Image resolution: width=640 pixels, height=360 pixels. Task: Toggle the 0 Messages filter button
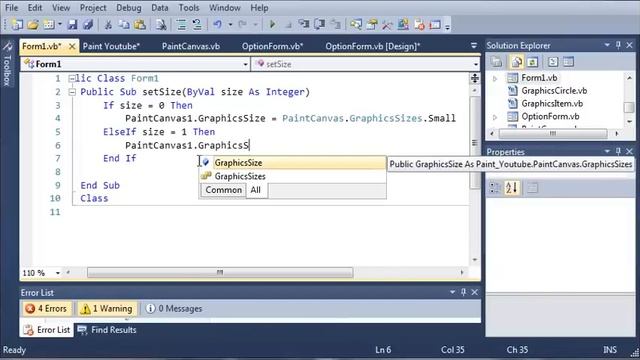[x=174, y=309]
